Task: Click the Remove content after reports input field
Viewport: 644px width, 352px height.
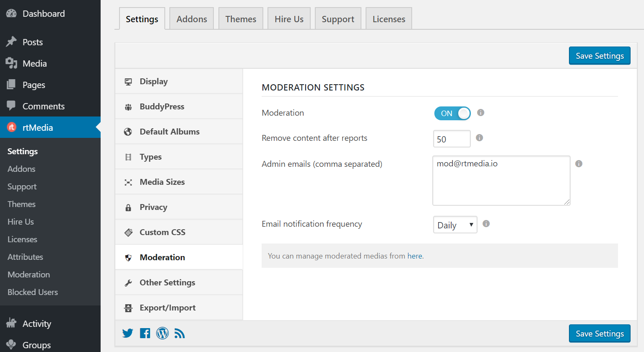Action: coord(452,139)
